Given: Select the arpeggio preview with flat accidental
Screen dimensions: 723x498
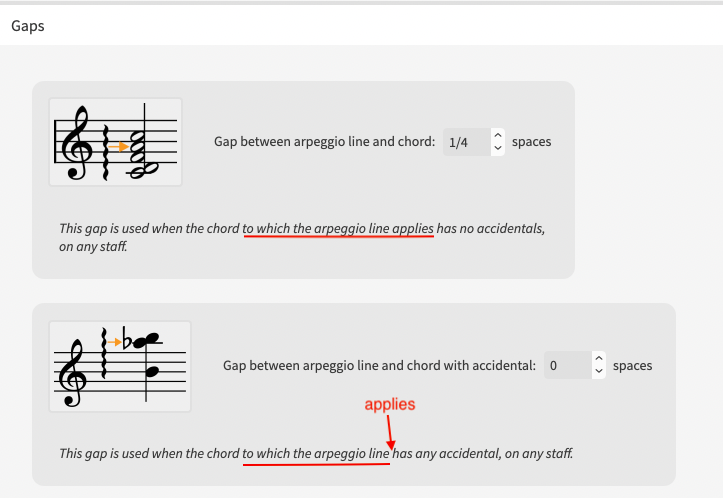Looking at the screenshot, I should (x=120, y=367).
